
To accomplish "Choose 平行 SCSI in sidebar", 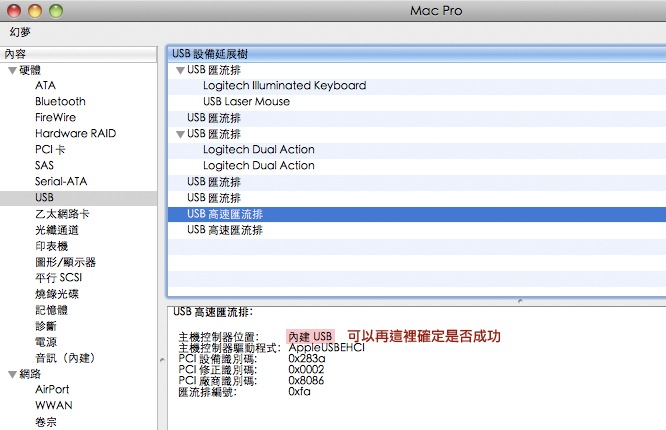I will coord(59,278).
